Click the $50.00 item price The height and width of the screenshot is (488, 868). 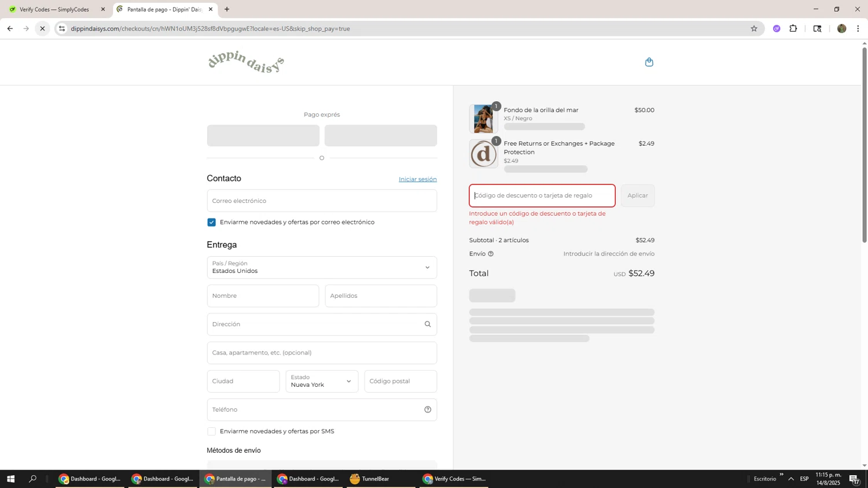click(x=644, y=110)
